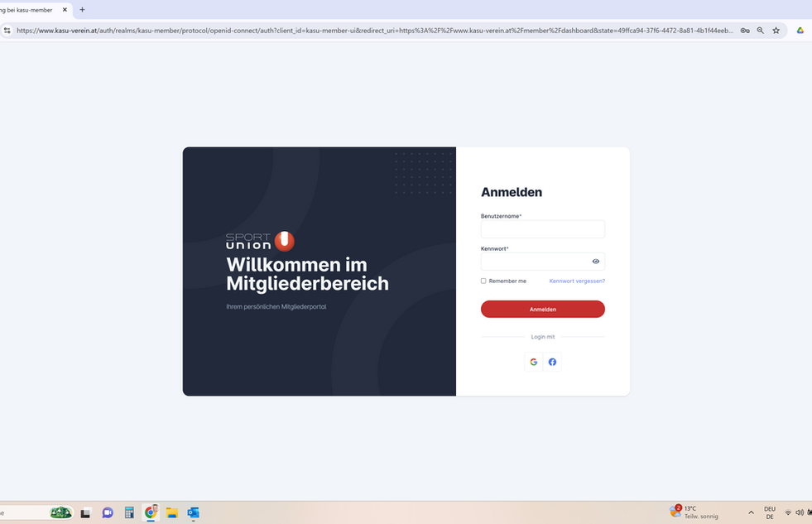Expand the hidden system tray icons chevron

coord(751,512)
